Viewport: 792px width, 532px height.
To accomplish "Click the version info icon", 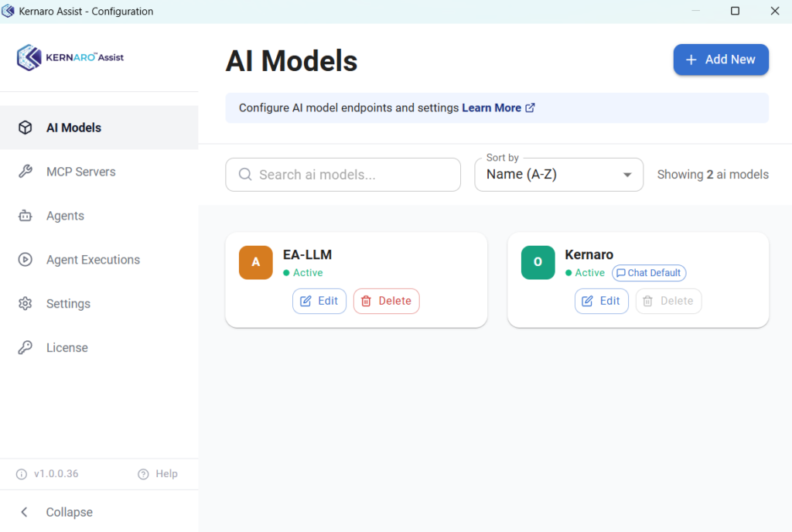I will (21, 474).
